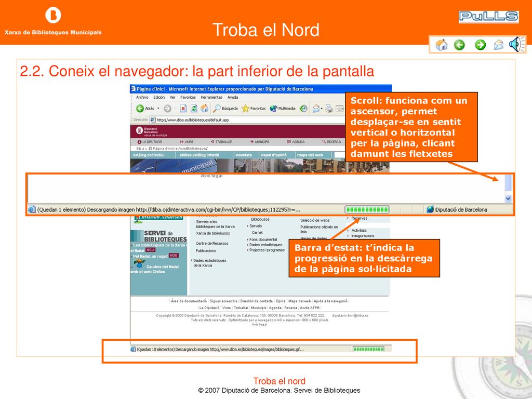Go to previous slide with green left arrow

pos(459,45)
